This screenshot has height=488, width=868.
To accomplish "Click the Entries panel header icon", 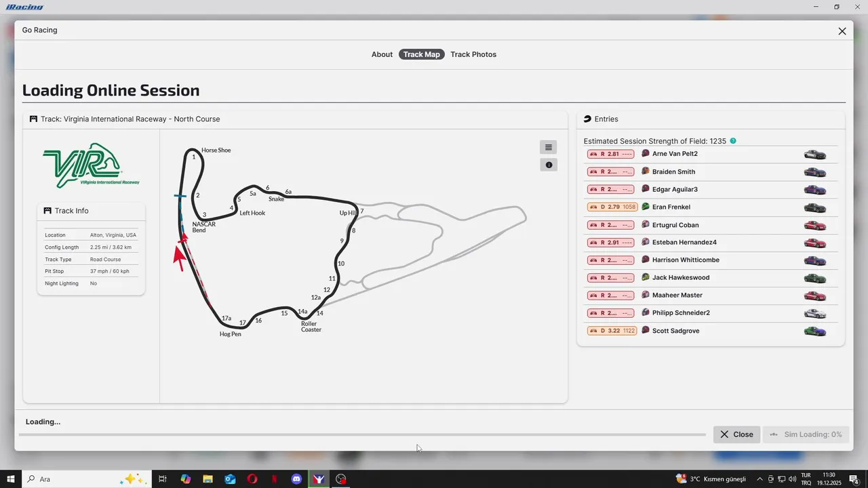I will pyautogui.click(x=587, y=119).
